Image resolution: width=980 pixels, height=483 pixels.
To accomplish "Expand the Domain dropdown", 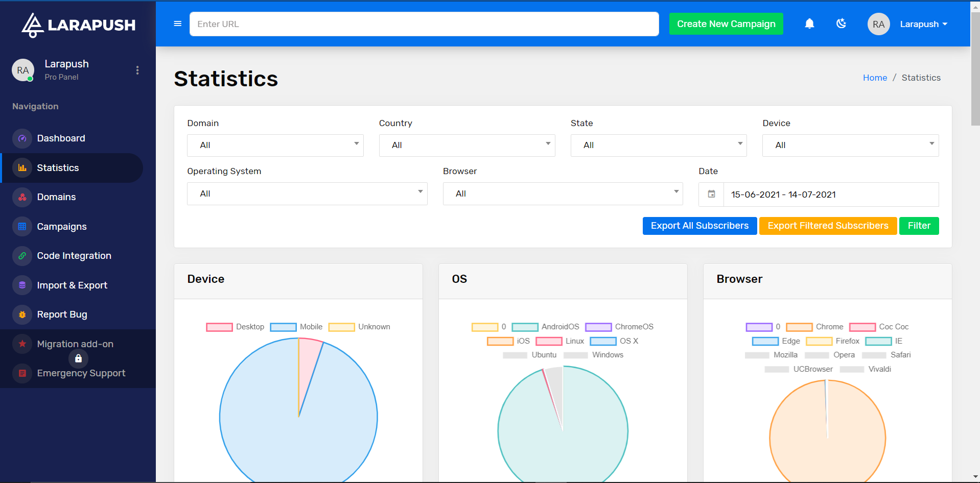I will (275, 146).
